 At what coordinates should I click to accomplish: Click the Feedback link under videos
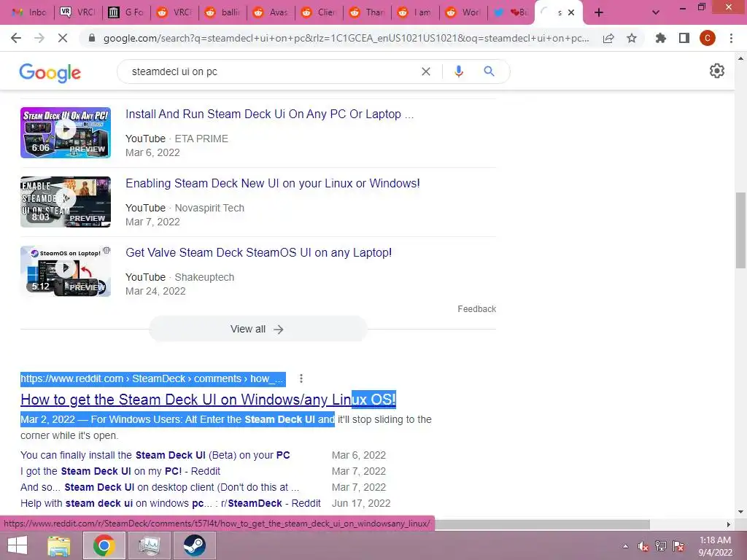coord(476,309)
